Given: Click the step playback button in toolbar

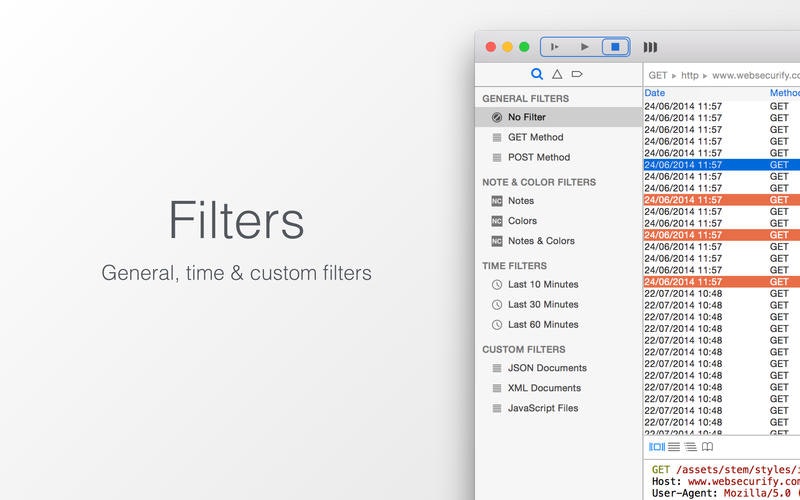Looking at the screenshot, I should tap(555, 47).
